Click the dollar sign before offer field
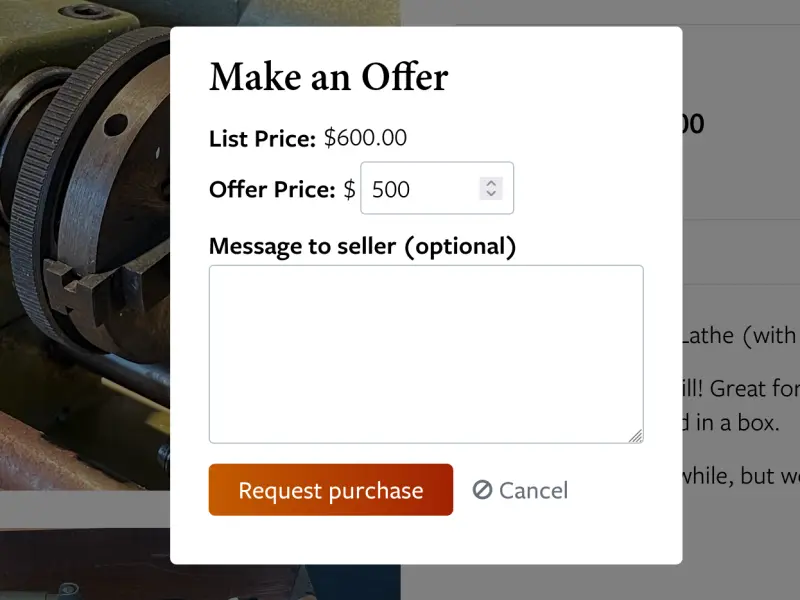 point(349,189)
